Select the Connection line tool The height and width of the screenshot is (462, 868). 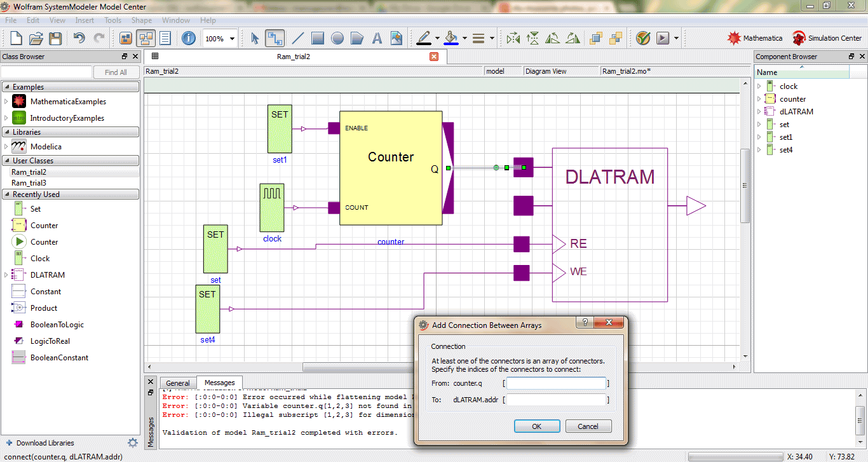point(275,38)
